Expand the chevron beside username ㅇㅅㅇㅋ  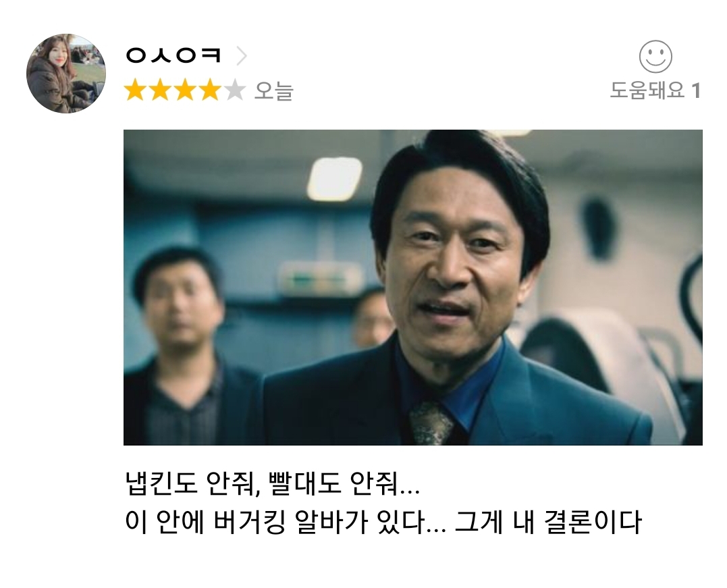241,56
